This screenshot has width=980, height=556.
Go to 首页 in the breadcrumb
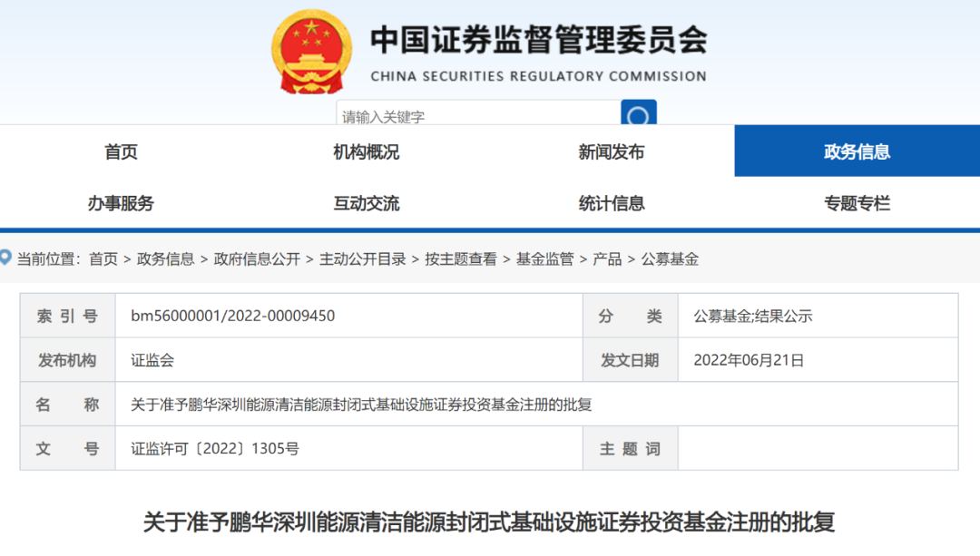click(x=103, y=259)
